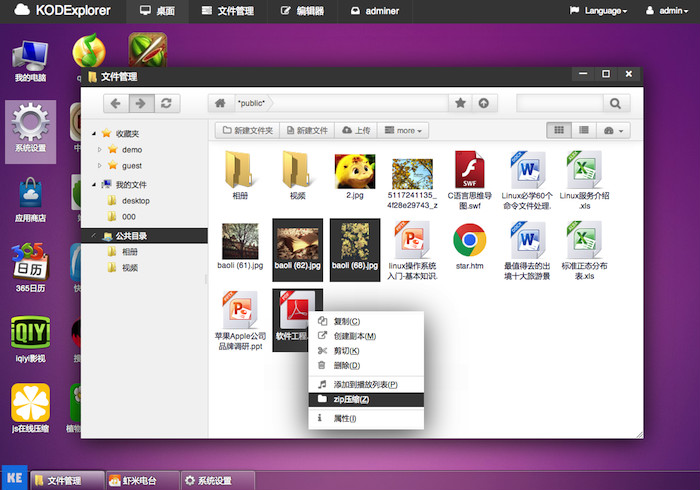Select 属性(I) in context menu
Image resolution: width=700 pixels, height=490 pixels.
tap(366, 419)
